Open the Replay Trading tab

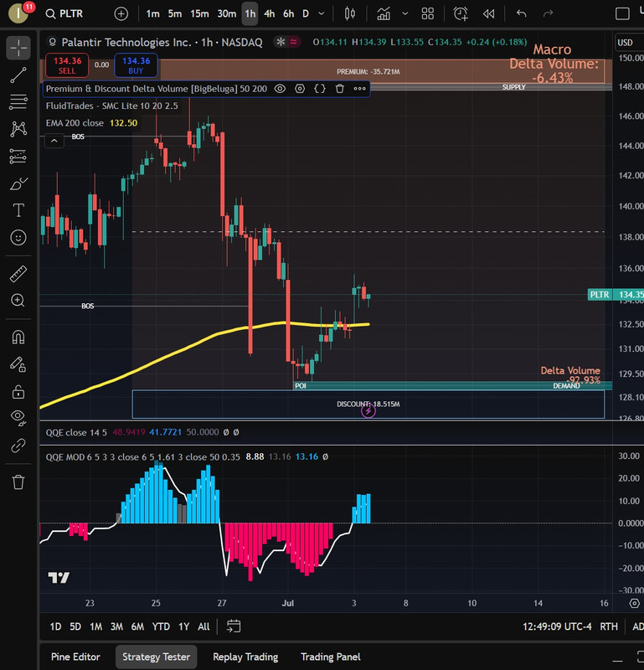pyautogui.click(x=245, y=657)
